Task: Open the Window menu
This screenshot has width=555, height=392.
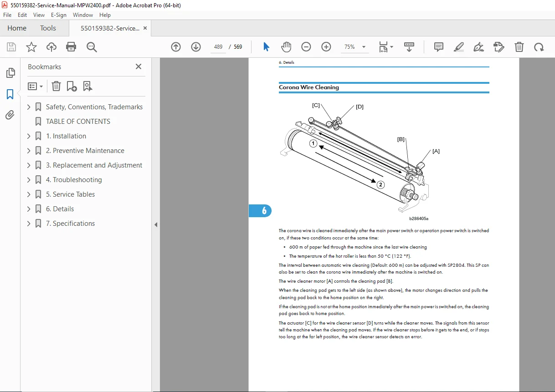Action: click(83, 15)
